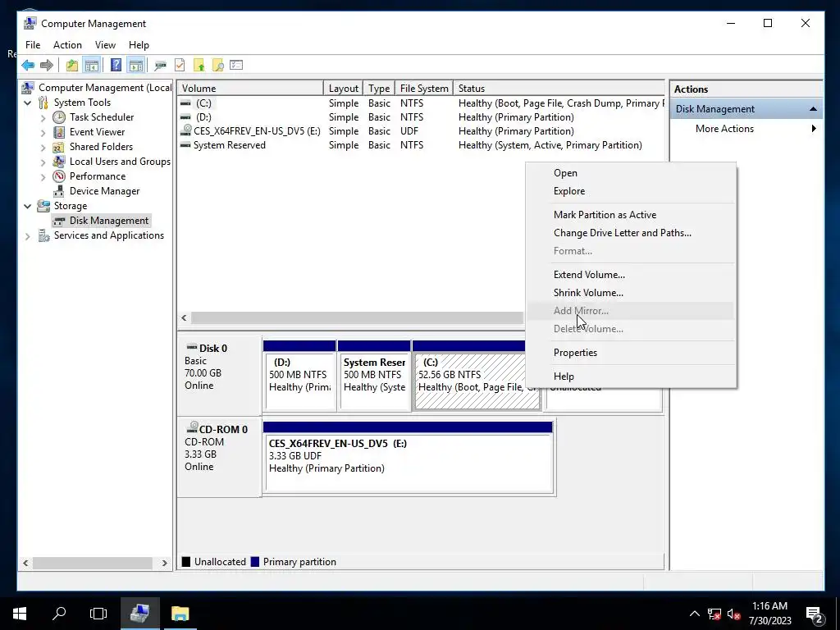Select Computer Management (Local) root node
This screenshot has height=630, width=840.
tap(104, 88)
